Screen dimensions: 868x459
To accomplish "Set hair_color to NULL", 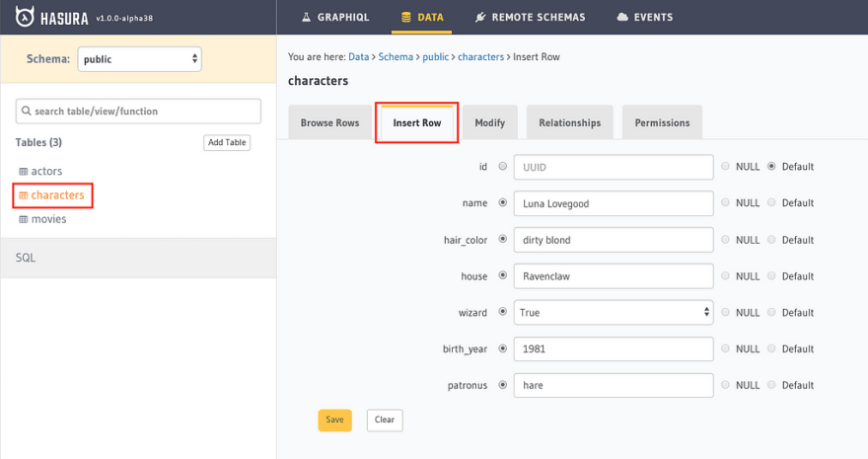I will [725, 239].
